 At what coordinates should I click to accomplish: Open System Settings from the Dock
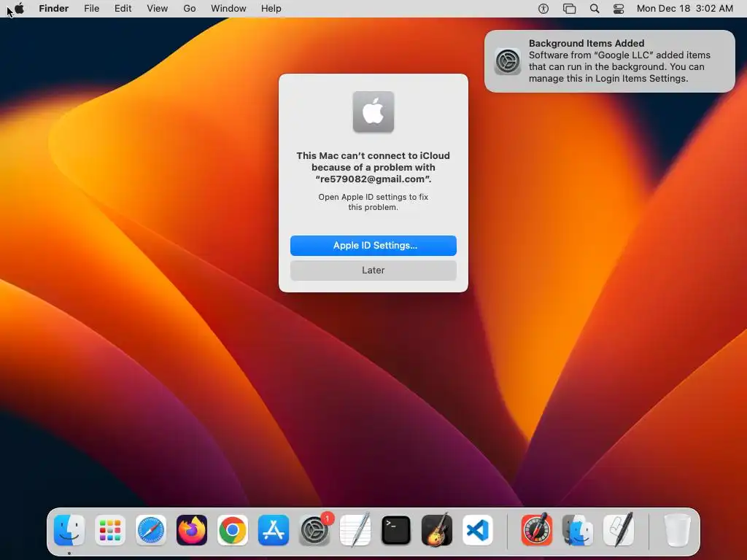click(314, 530)
